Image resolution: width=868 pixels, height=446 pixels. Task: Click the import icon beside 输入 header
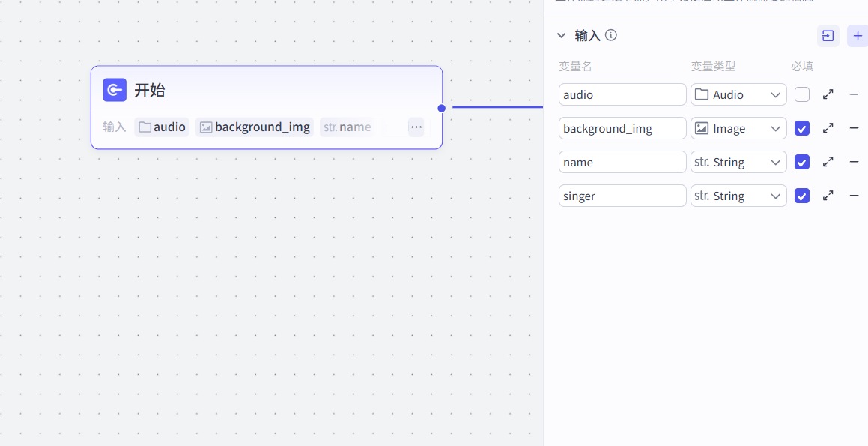pyautogui.click(x=828, y=36)
